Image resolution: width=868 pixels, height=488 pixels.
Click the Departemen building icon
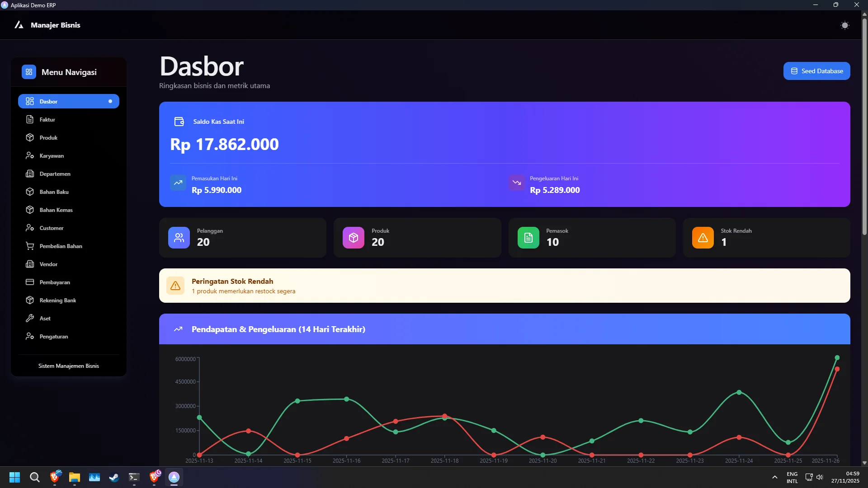click(30, 174)
